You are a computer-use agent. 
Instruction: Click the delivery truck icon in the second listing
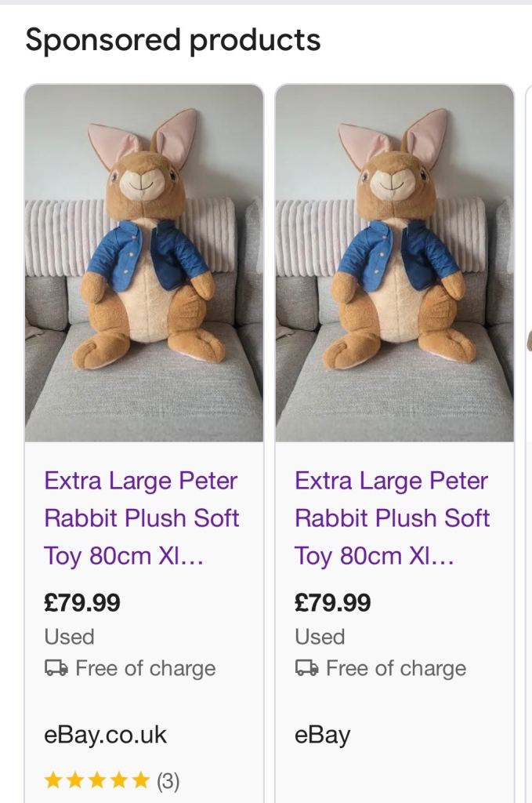click(x=306, y=668)
